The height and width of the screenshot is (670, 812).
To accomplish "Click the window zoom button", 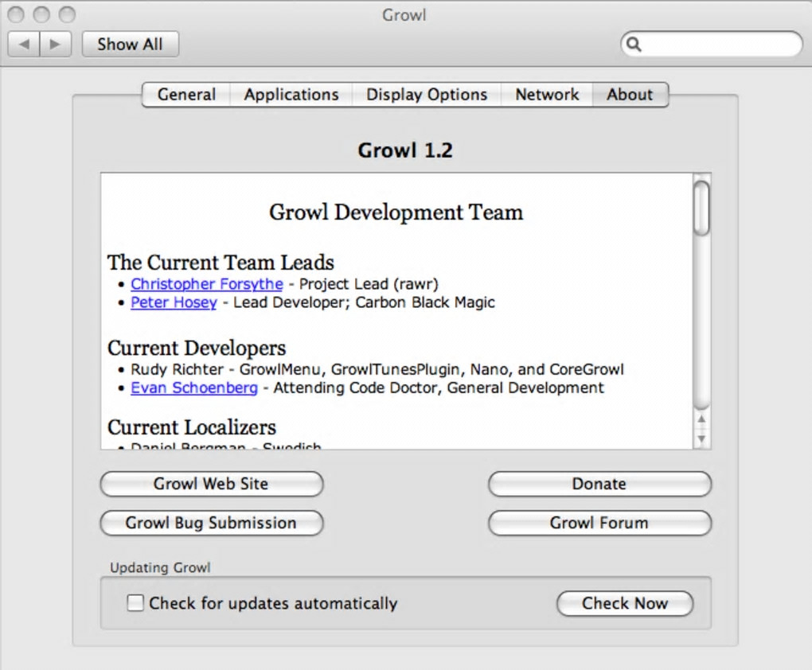I will (67, 14).
